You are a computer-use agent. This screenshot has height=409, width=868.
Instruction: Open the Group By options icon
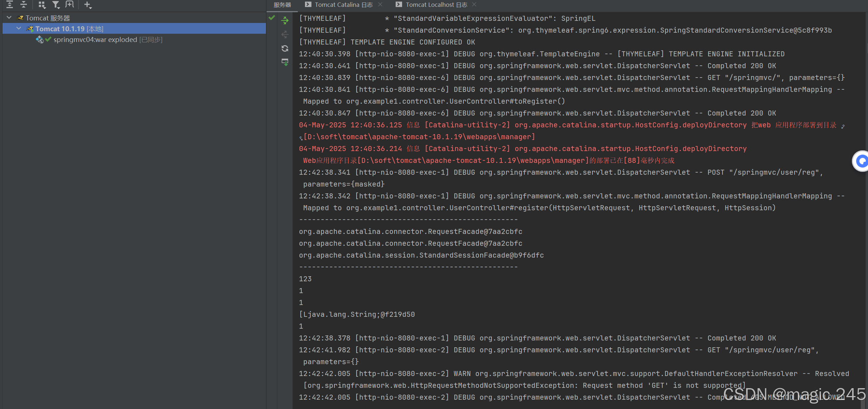tap(42, 5)
